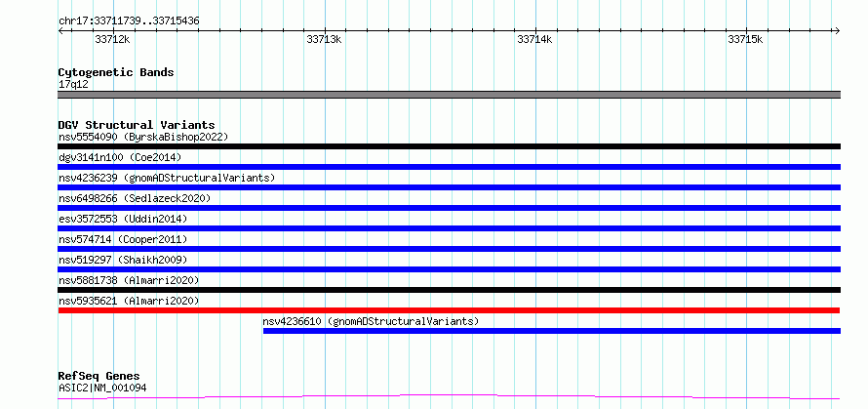Click the blue bar for nsv4236239
Viewport: 868px width, 409px height.
[x=450, y=187]
